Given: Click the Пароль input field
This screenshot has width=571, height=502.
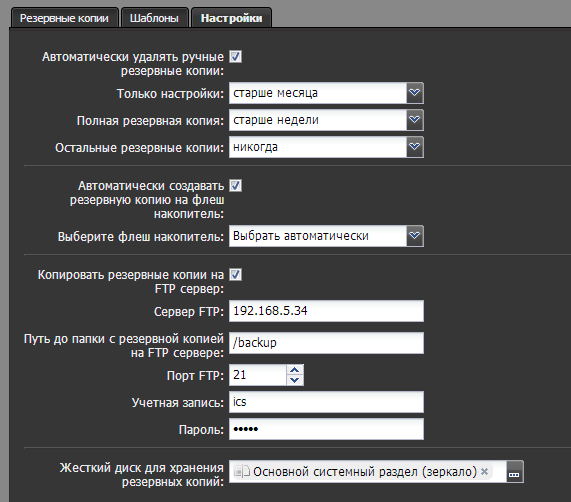Looking at the screenshot, I should click(326, 429).
